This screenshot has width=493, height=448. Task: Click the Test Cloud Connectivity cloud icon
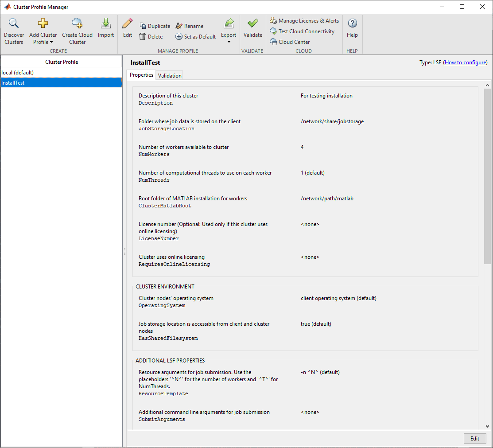[x=273, y=31]
